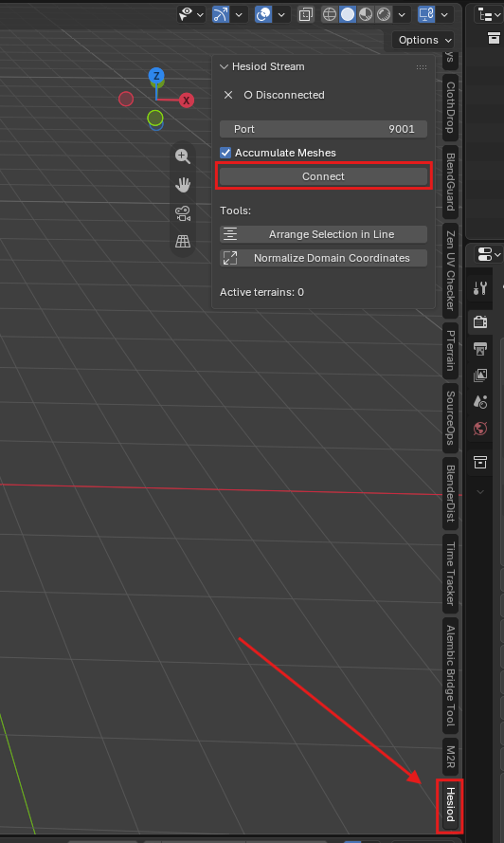Toggle perspective/orthographic grid icon

click(183, 242)
